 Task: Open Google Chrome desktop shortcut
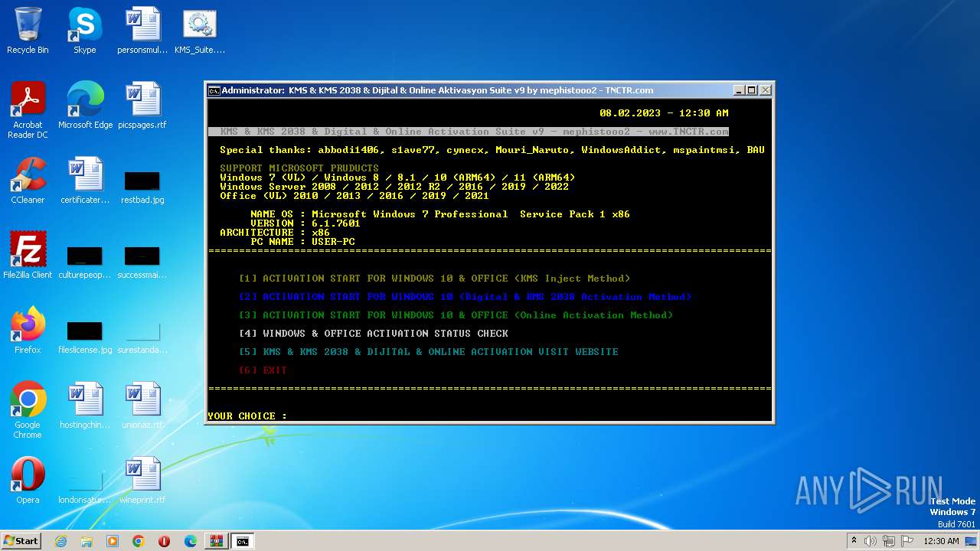coord(28,410)
